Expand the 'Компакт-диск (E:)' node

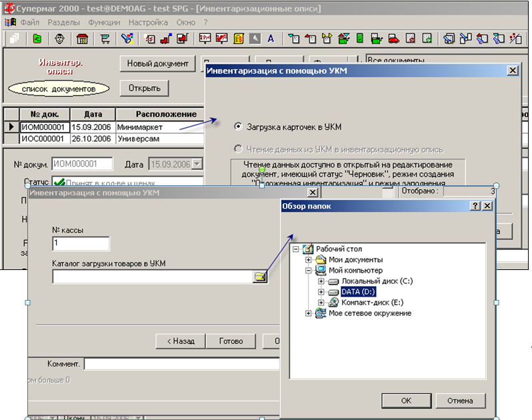[x=321, y=302]
